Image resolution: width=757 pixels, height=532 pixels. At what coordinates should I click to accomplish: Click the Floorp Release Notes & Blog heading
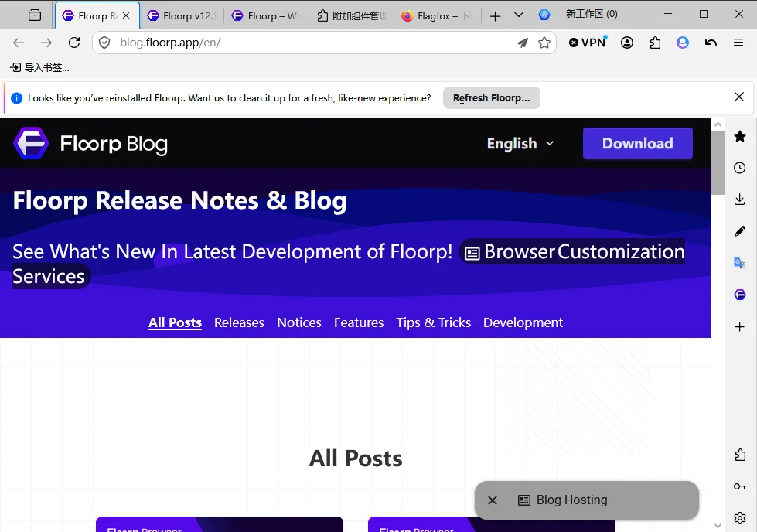point(179,201)
